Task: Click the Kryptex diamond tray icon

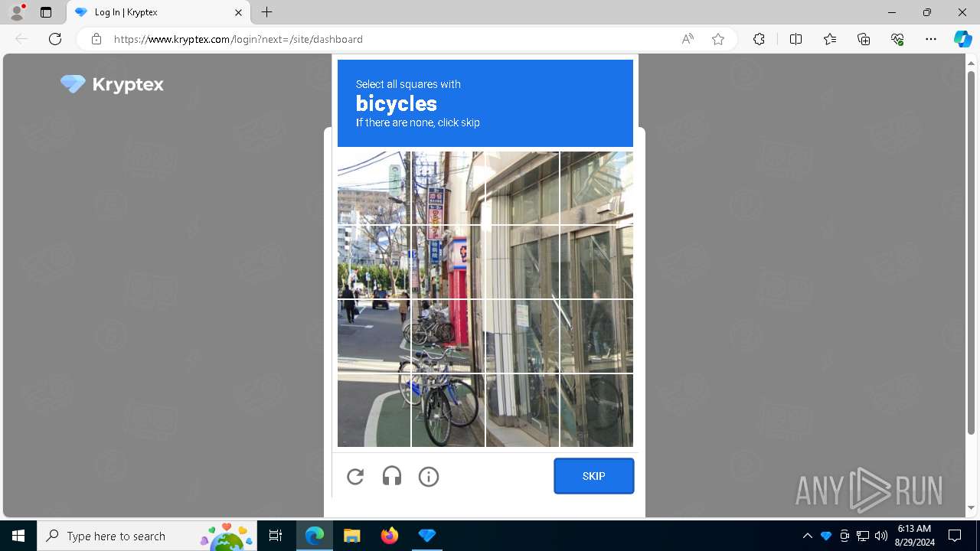Action: [826, 536]
